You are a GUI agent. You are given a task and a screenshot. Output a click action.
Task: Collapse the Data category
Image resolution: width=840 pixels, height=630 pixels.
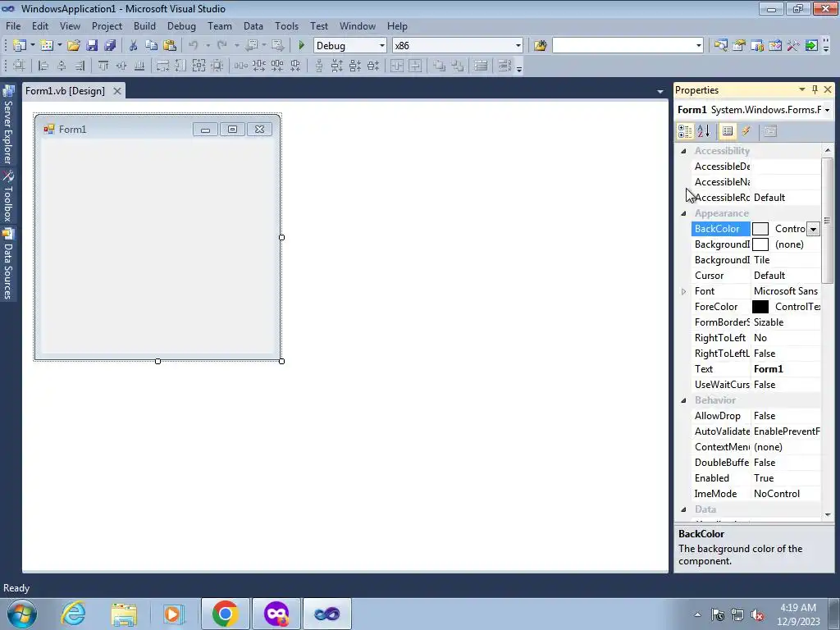point(683,509)
